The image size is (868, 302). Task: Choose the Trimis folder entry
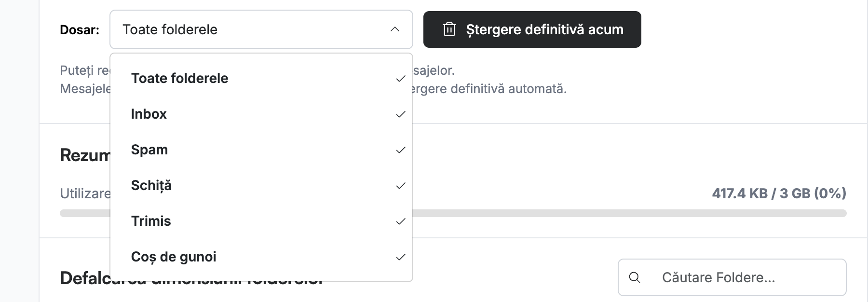tap(261, 221)
